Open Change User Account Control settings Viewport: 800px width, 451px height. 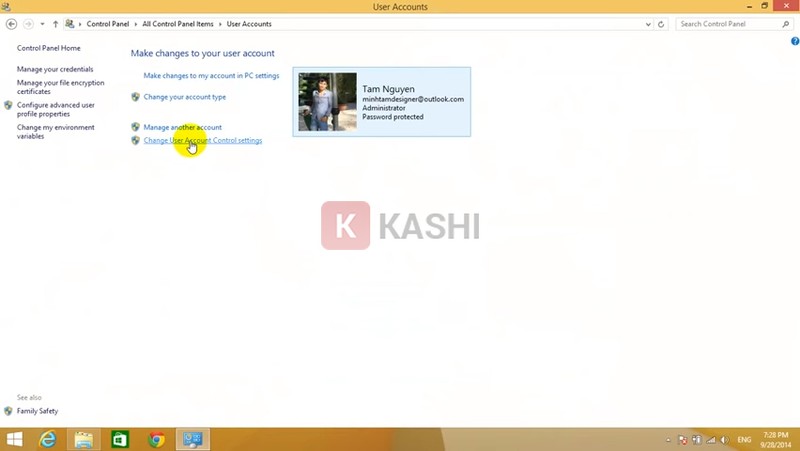(x=203, y=140)
